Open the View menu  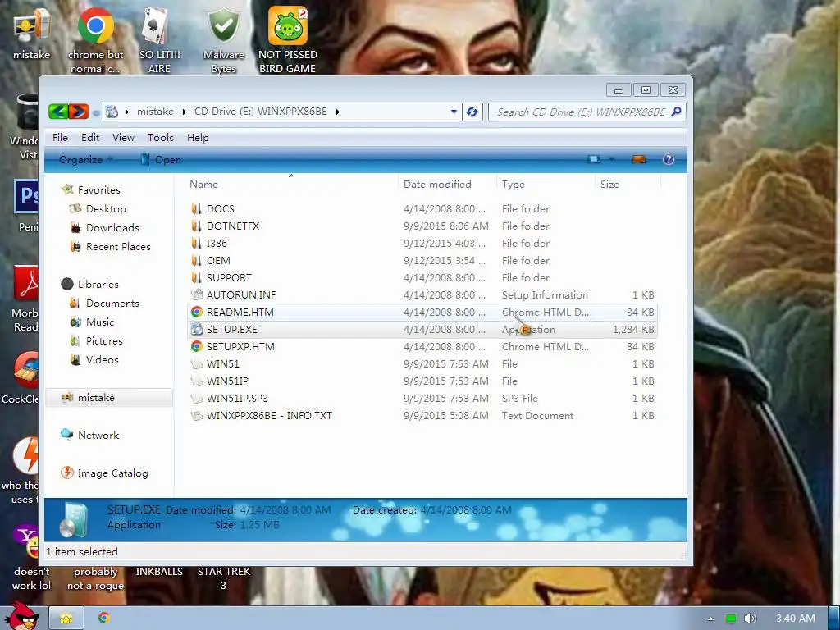click(x=123, y=138)
